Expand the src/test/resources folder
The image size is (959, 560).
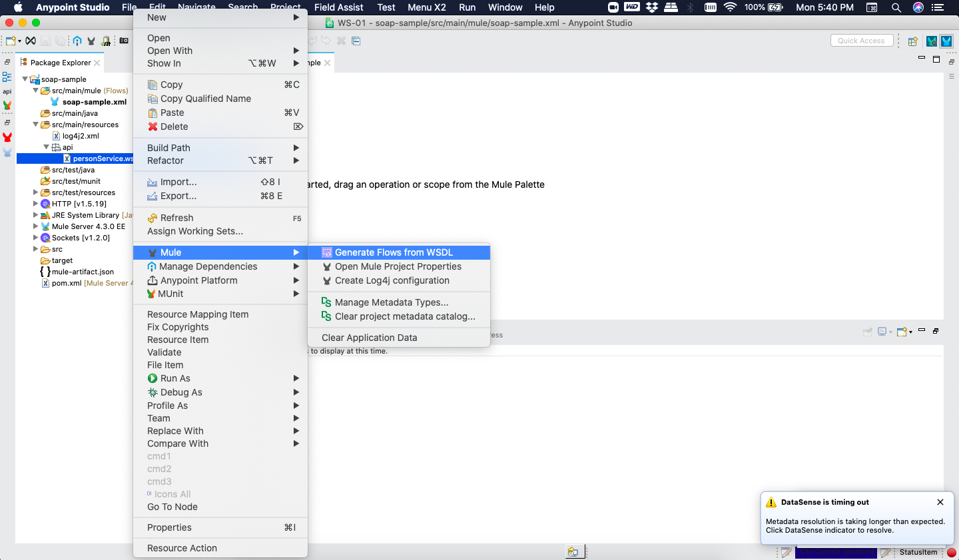click(36, 192)
